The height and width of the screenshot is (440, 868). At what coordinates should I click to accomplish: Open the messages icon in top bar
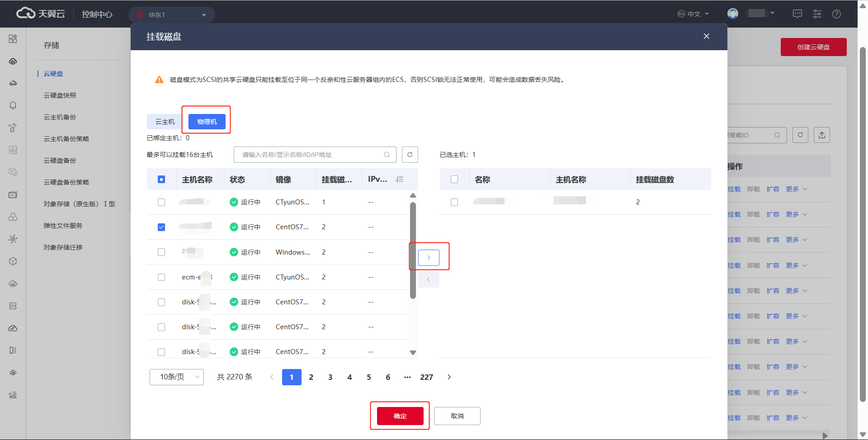tap(797, 14)
